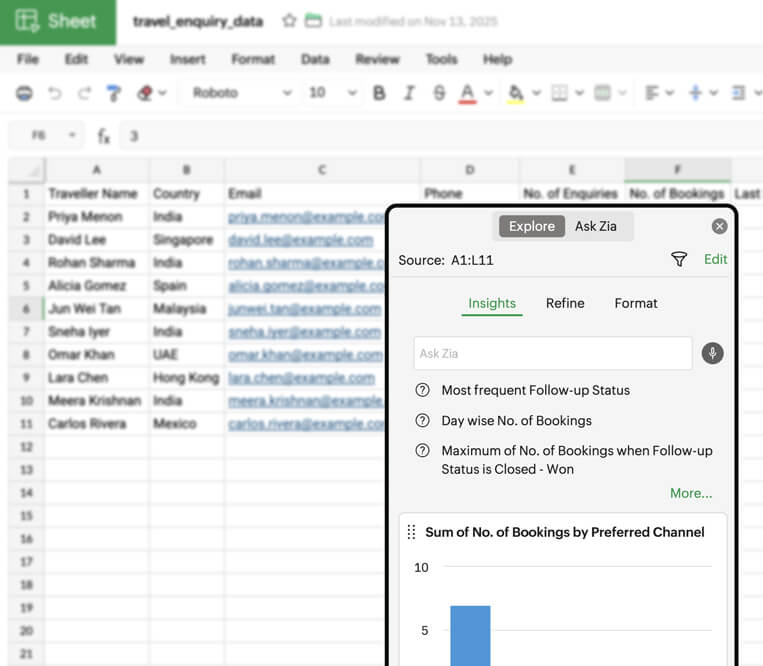Open the Tools menu
Screen dimensions: 763x666
441,59
